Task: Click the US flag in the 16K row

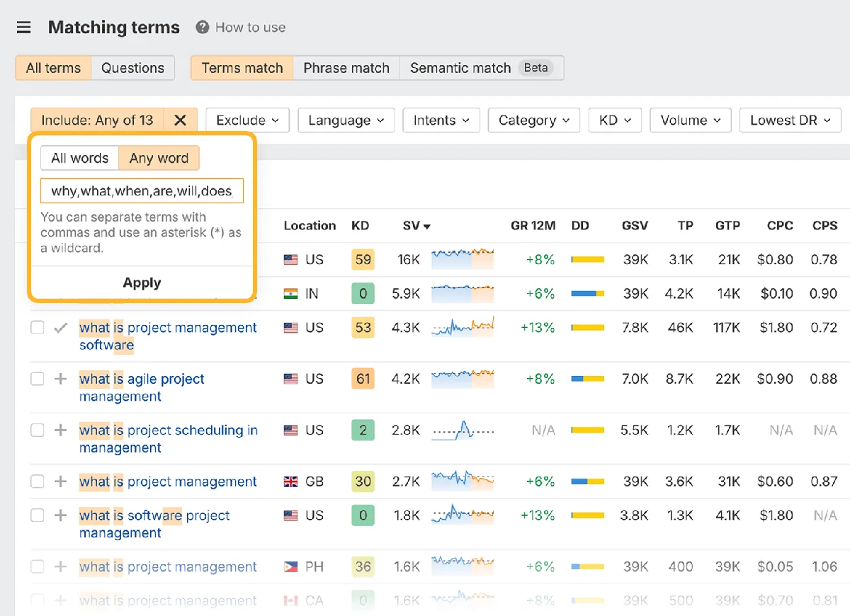Action: click(x=290, y=260)
